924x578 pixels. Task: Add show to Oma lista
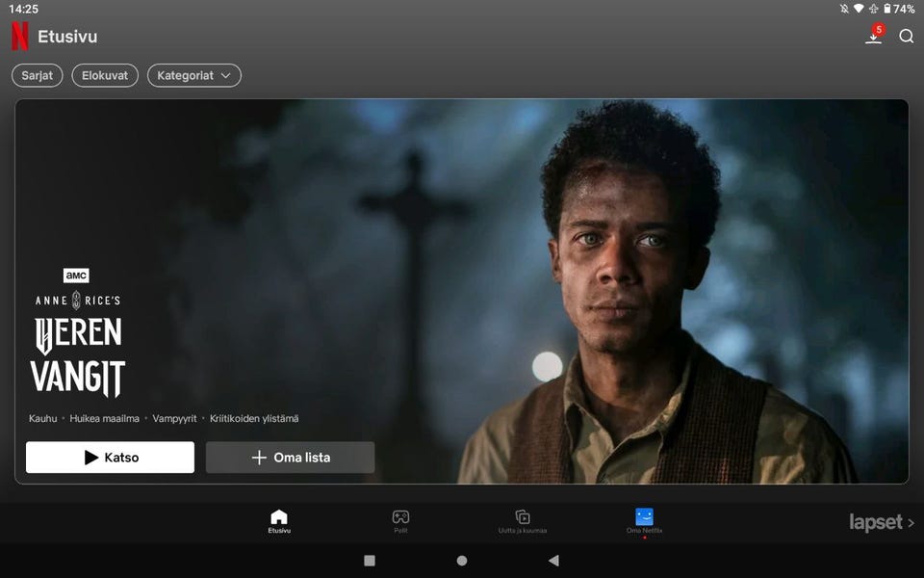click(290, 457)
